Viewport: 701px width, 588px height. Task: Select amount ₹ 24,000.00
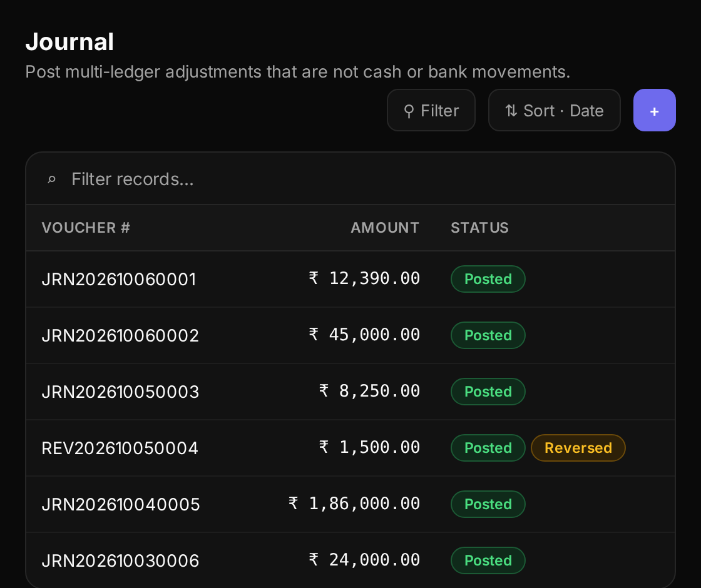(x=364, y=560)
